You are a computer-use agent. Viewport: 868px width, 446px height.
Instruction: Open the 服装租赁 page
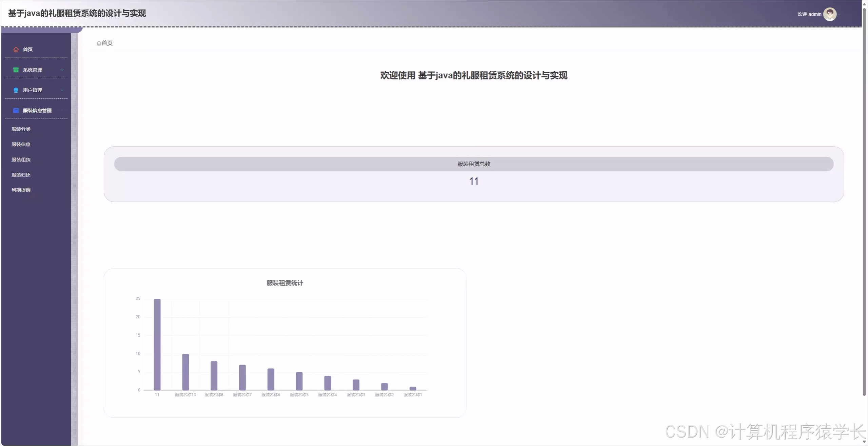click(x=21, y=160)
